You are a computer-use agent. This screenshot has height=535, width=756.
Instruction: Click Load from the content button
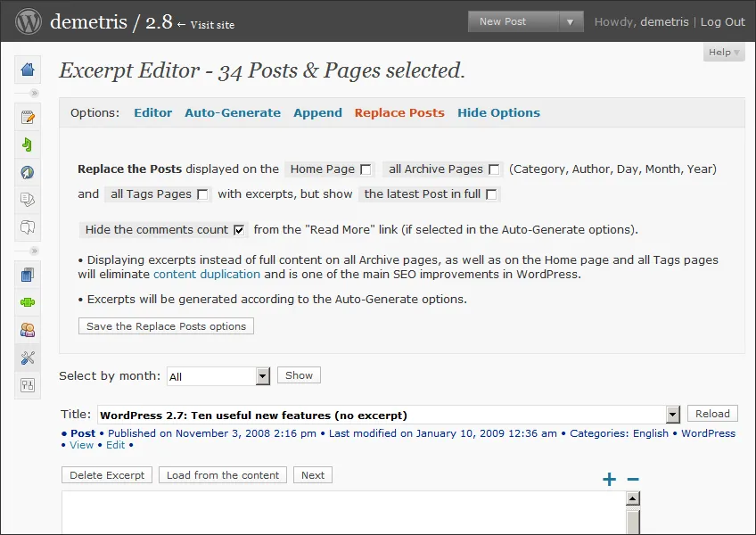[x=223, y=475]
